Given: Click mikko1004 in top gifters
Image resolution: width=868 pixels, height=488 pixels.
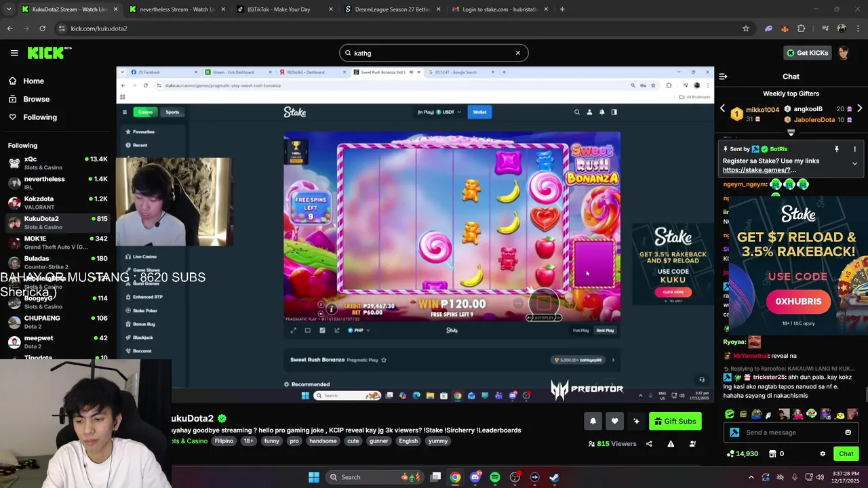Looking at the screenshot, I should click(762, 110).
